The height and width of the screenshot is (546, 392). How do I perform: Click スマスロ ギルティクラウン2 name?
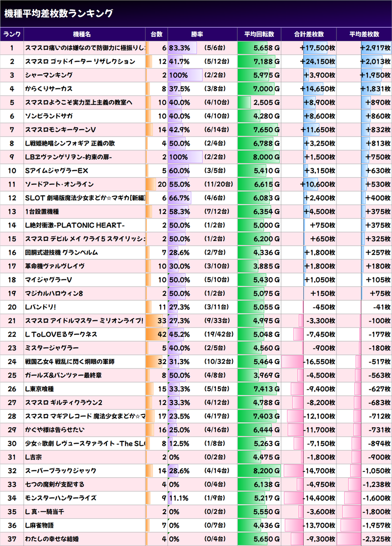pos(64,403)
